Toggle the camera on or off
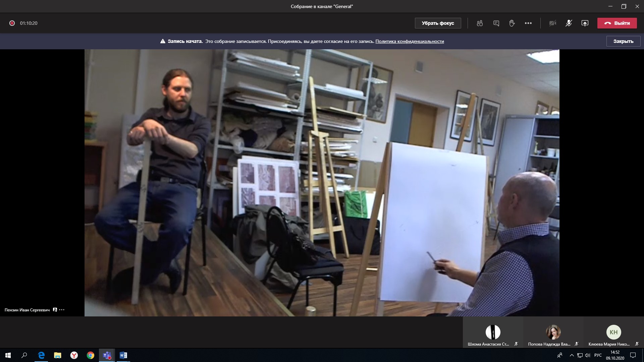 552,23
